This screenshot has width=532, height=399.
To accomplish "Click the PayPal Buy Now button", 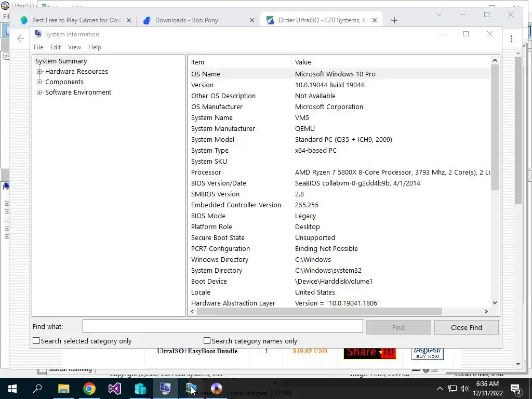I will tap(427, 353).
